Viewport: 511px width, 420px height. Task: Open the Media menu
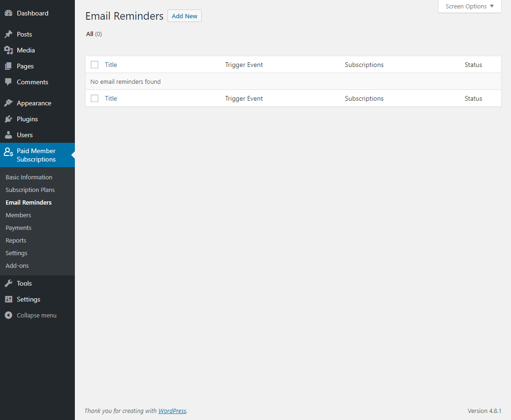pos(26,50)
